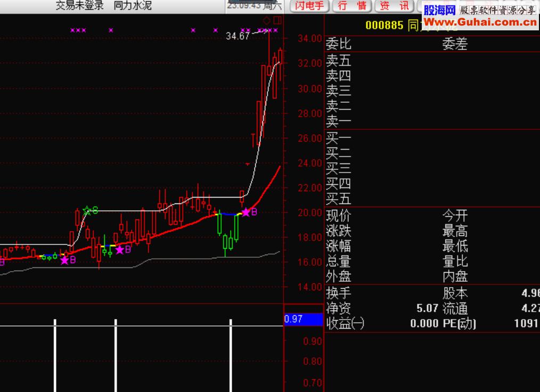
Task: Click the 现价 current price label
Action: tap(339, 216)
